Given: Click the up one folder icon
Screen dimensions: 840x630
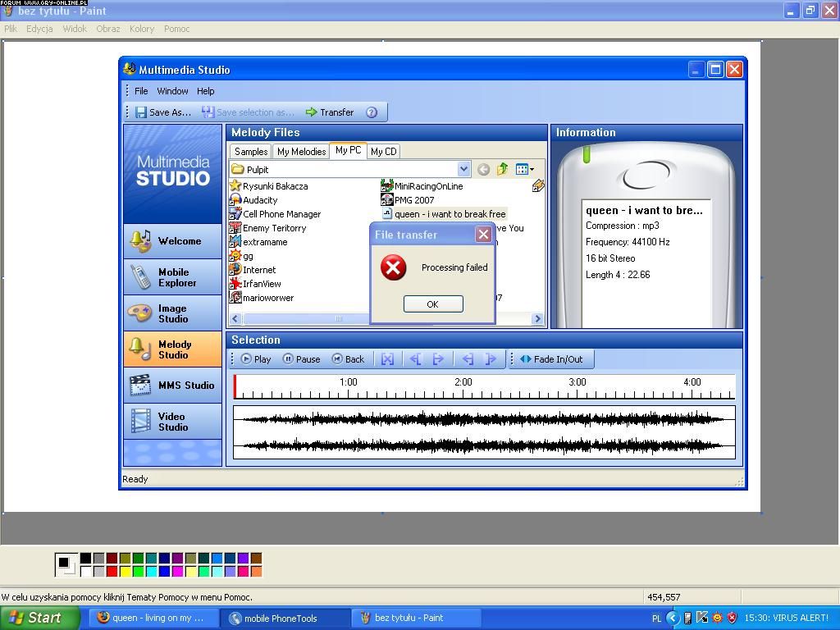Looking at the screenshot, I should point(502,169).
